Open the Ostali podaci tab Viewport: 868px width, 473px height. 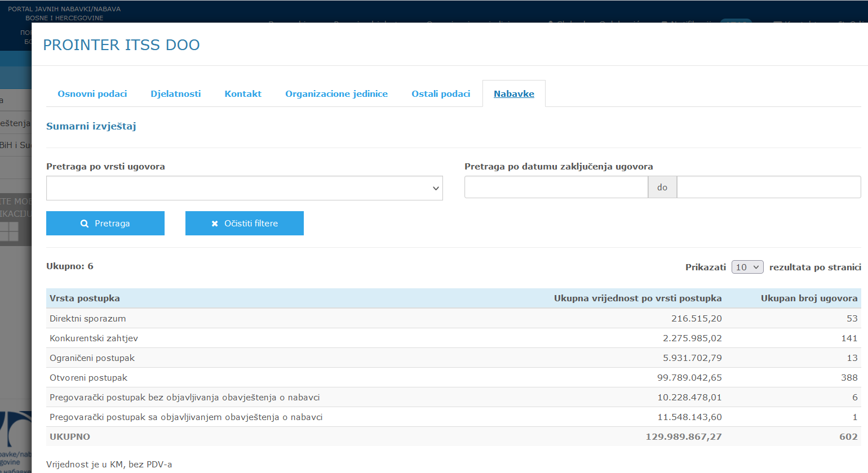pyautogui.click(x=441, y=94)
